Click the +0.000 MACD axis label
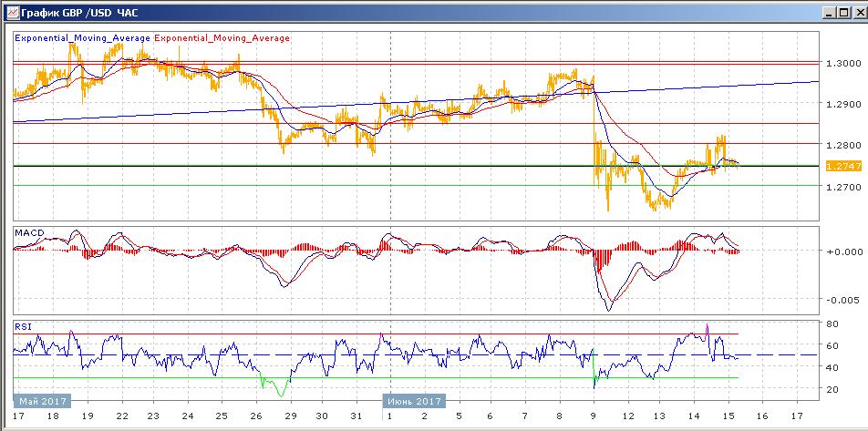 coord(842,251)
